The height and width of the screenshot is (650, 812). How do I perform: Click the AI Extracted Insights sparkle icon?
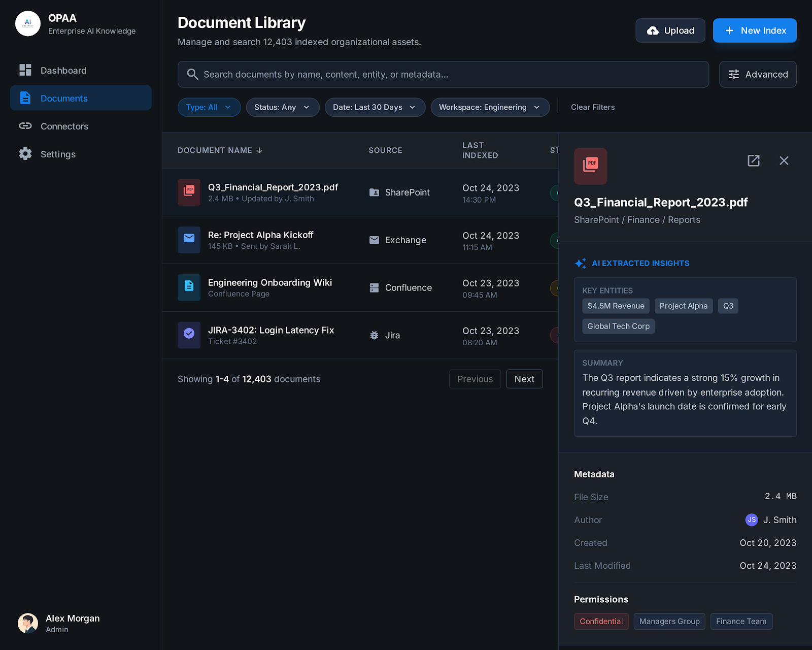(x=582, y=263)
